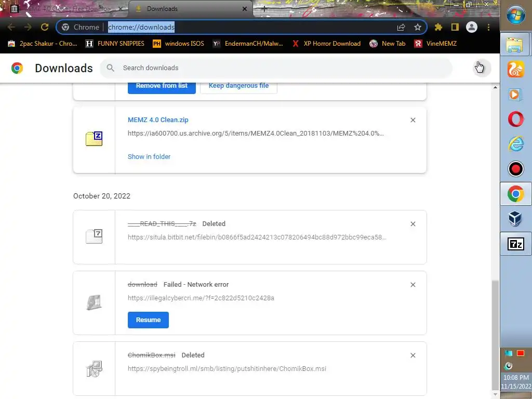Click the scrollbar up arrow
The height and width of the screenshot is (399, 532).
(x=495, y=87)
